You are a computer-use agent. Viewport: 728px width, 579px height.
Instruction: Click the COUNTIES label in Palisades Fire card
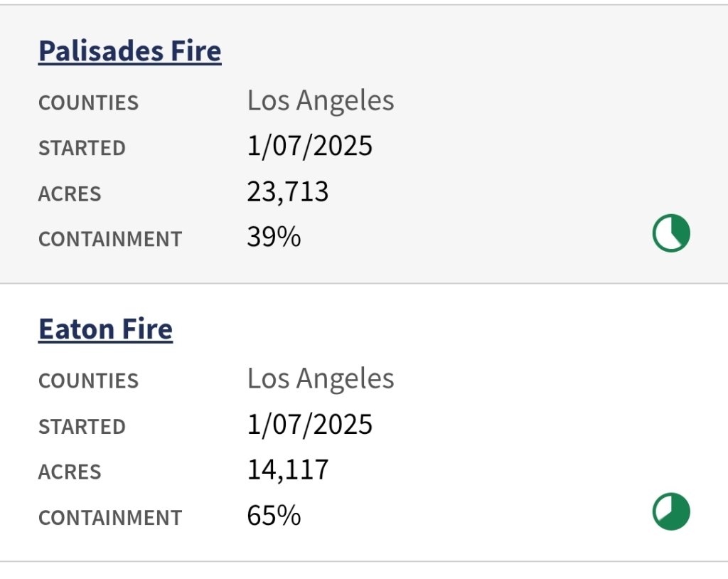88,103
